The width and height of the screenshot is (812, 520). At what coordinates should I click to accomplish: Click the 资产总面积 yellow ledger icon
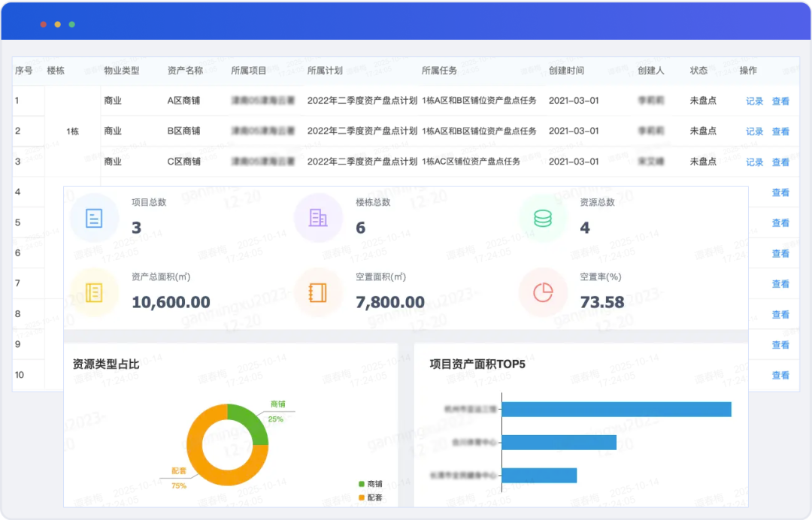click(94, 292)
